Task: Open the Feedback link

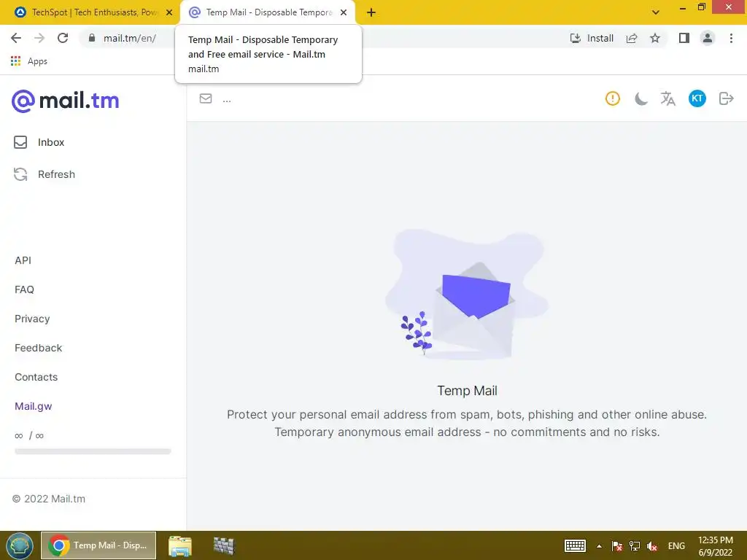Action: 38,348
